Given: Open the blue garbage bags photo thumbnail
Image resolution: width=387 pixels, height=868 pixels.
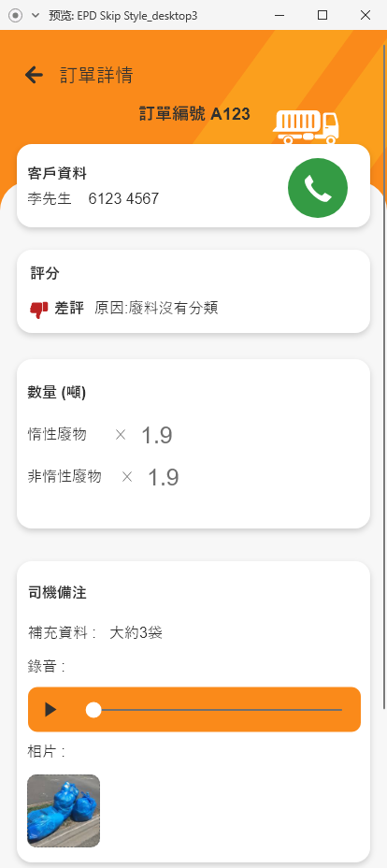Looking at the screenshot, I should pos(64,810).
